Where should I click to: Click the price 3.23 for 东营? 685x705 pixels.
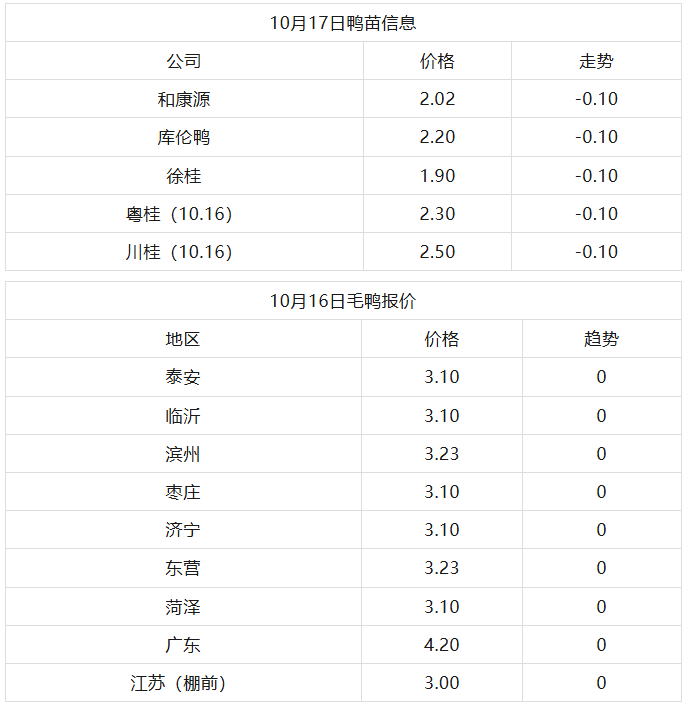[442, 568]
